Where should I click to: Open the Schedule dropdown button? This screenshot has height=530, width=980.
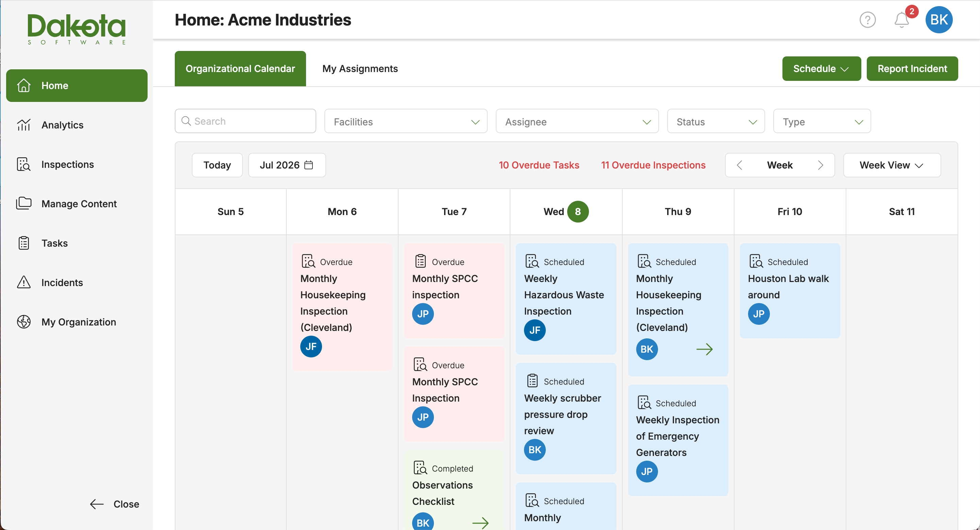[821, 69]
